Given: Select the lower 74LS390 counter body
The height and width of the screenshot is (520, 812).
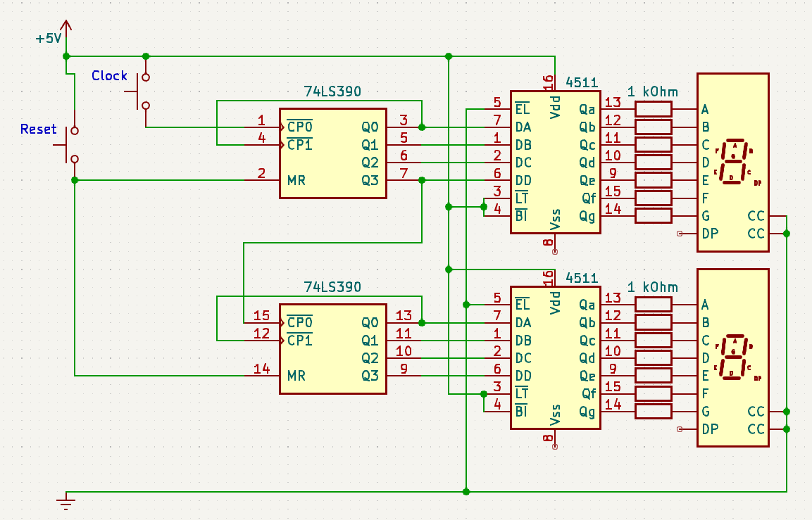Looking at the screenshot, I should point(332,349).
